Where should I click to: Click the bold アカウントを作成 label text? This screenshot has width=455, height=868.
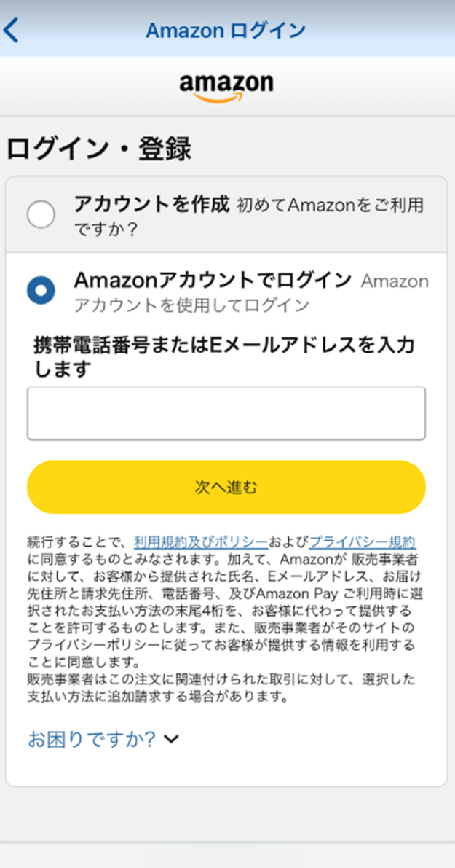click(151, 204)
